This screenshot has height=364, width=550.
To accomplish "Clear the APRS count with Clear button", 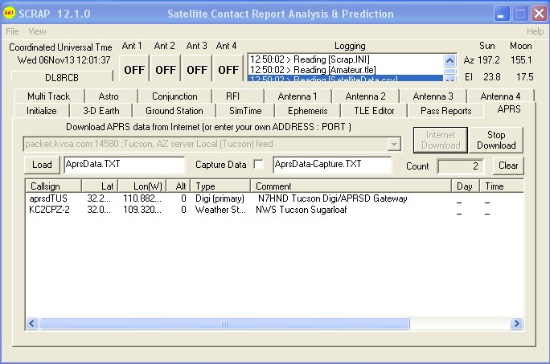I will tap(508, 166).
